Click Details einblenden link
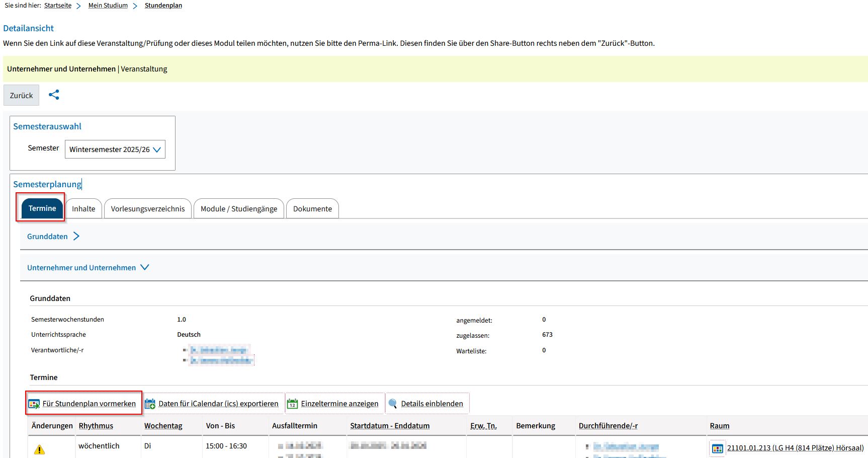868x458 pixels. pyautogui.click(x=432, y=404)
